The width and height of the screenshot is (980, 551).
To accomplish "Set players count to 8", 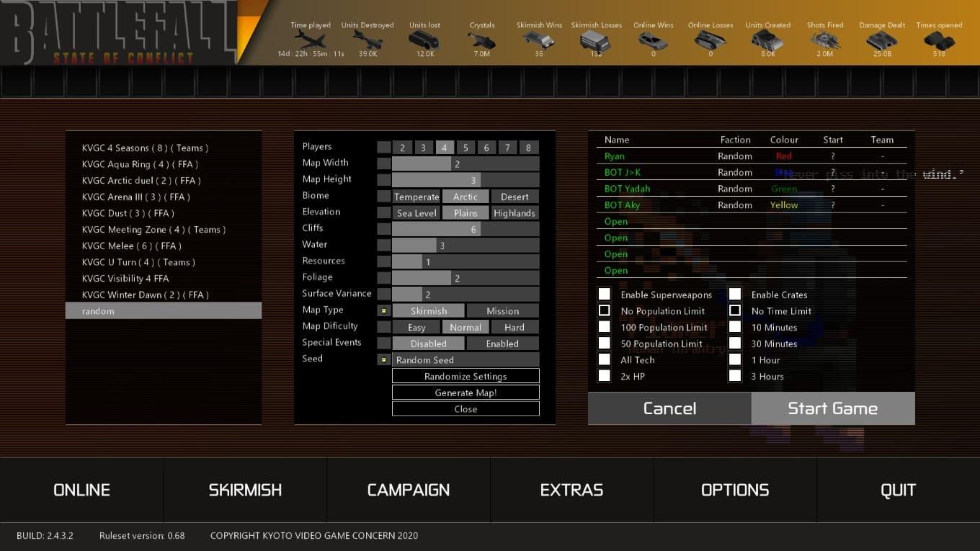I will click(x=528, y=147).
